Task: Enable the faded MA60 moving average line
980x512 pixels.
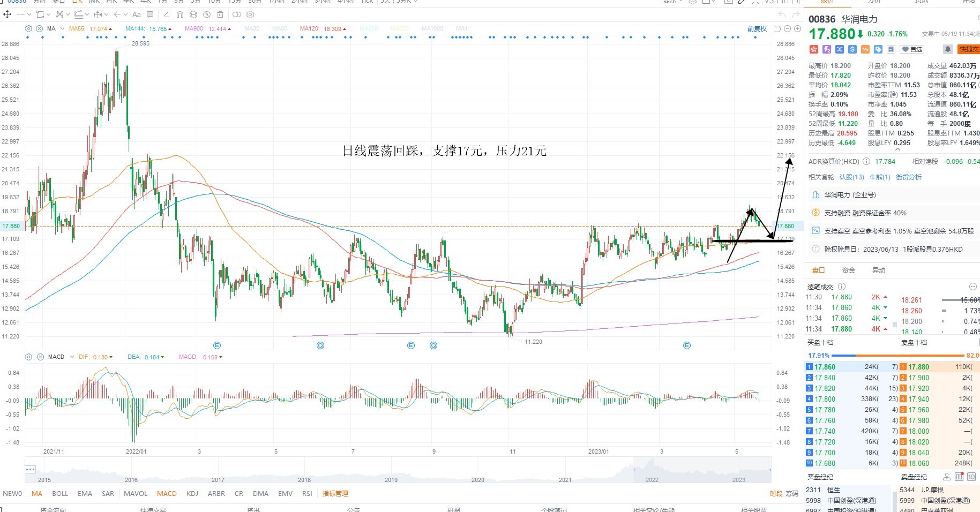Action: [280, 29]
